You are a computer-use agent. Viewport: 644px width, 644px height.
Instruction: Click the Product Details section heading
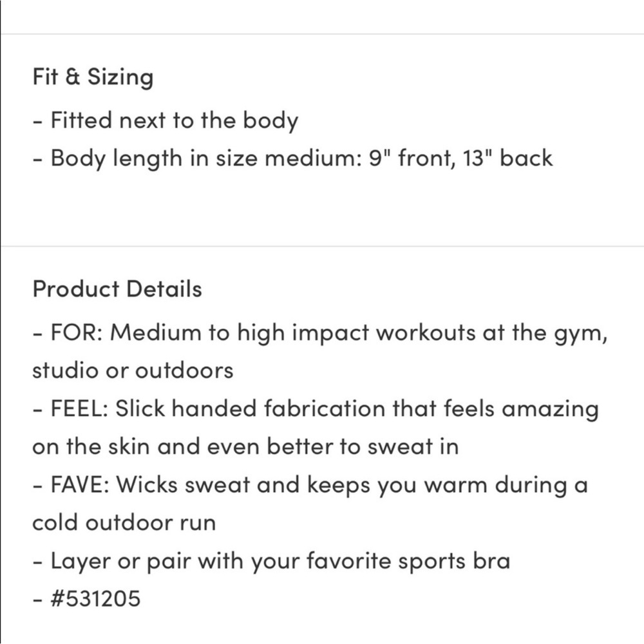click(x=117, y=289)
